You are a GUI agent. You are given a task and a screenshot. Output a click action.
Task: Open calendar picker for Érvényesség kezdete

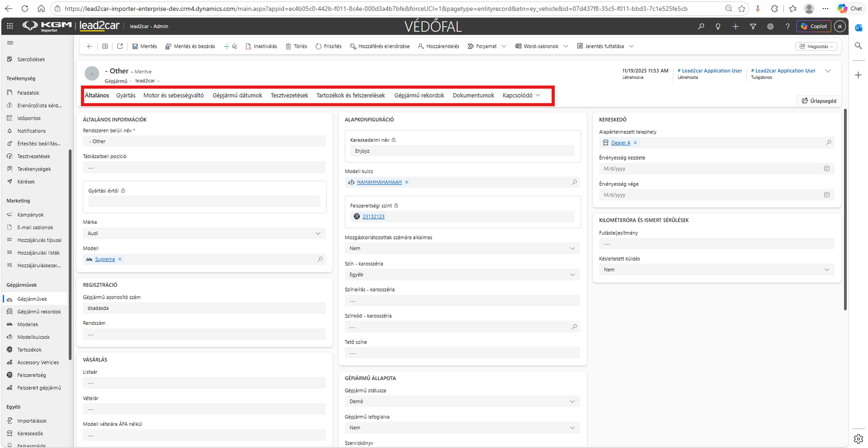827,169
